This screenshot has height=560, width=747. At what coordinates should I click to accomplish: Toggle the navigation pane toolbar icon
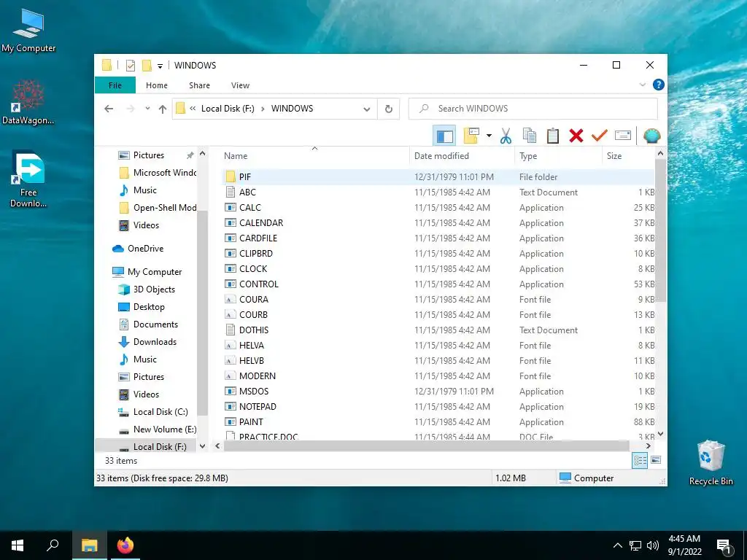click(x=444, y=136)
